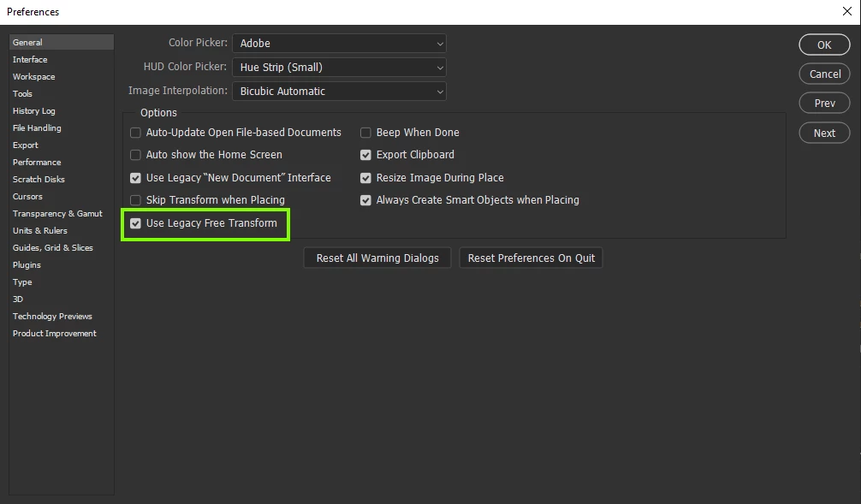Uncheck Always Create Smart Objects when Placing

click(365, 200)
